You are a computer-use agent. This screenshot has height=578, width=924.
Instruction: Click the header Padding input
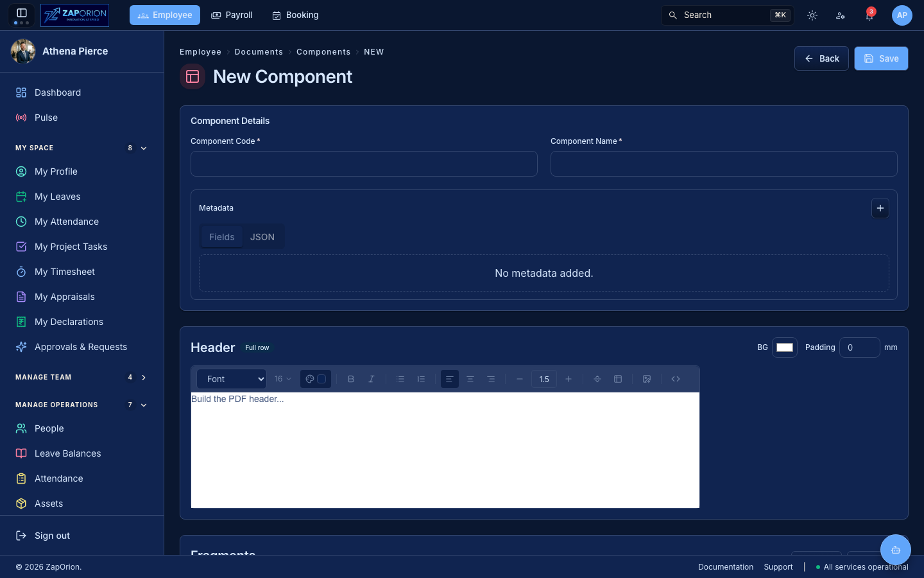[x=860, y=347]
